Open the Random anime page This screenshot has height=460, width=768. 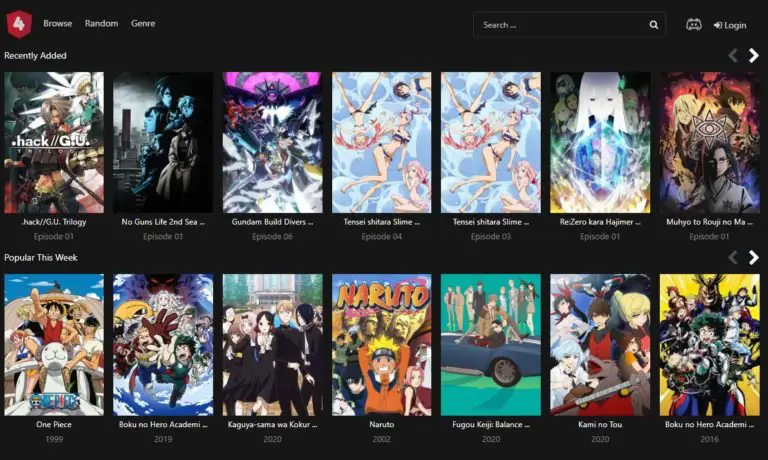pyautogui.click(x=101, y=24)
